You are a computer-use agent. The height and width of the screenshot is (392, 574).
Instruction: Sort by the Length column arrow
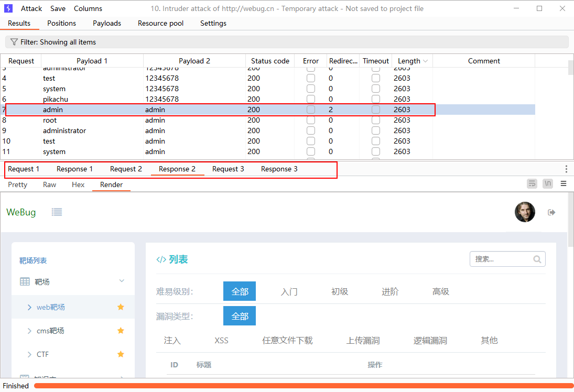coord(425,61)
